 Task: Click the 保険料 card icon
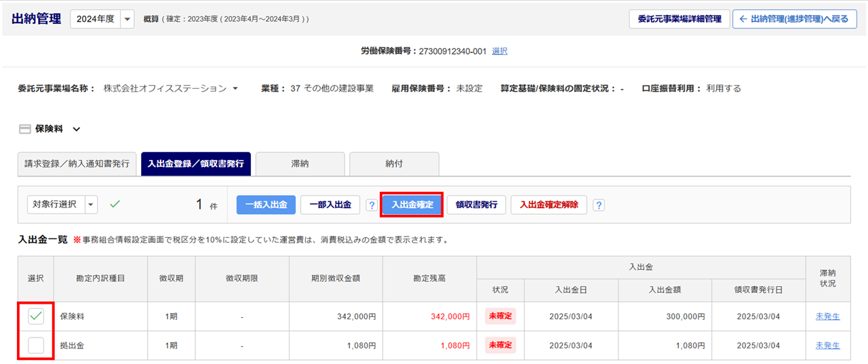pyautogui.click(x=24, y=129)
